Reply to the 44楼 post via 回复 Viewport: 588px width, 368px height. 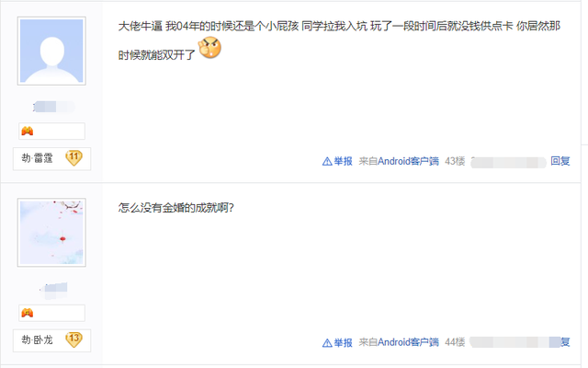(565, 342)
